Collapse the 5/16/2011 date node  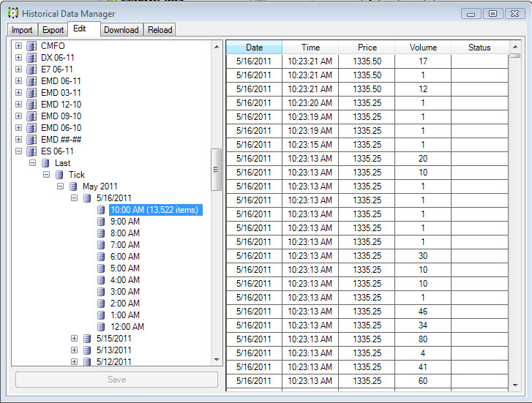click(75, 198)
